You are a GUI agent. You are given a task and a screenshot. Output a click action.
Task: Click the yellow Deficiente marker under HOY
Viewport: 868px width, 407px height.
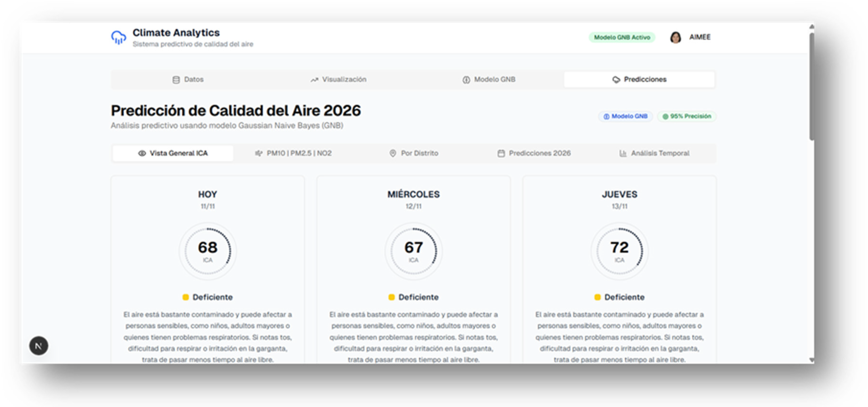[x=186, y=297]
